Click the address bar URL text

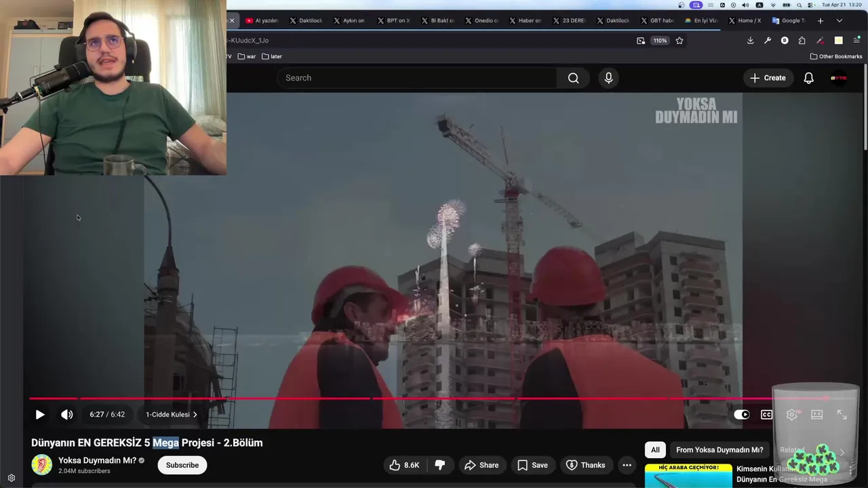coord(248,41)
